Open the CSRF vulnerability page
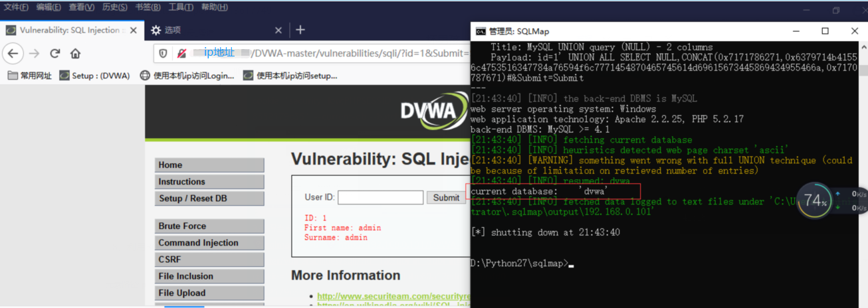This screenshot has height=308, width=868. point(209,260)
